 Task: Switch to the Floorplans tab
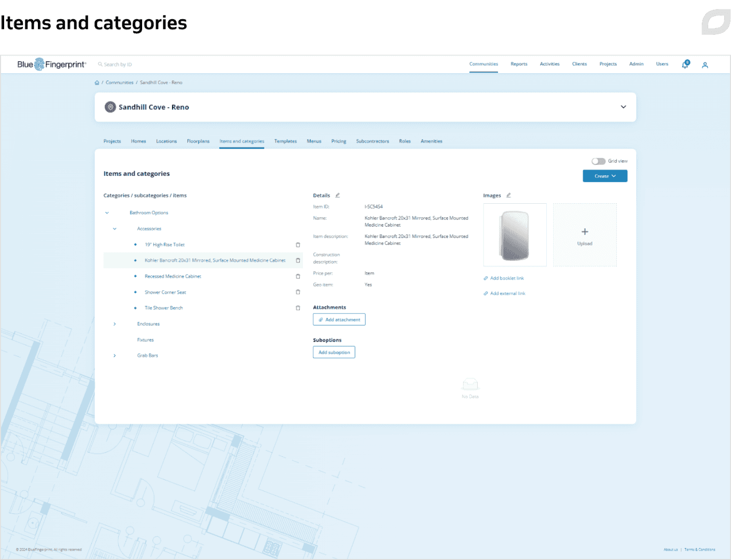[198, 141]
